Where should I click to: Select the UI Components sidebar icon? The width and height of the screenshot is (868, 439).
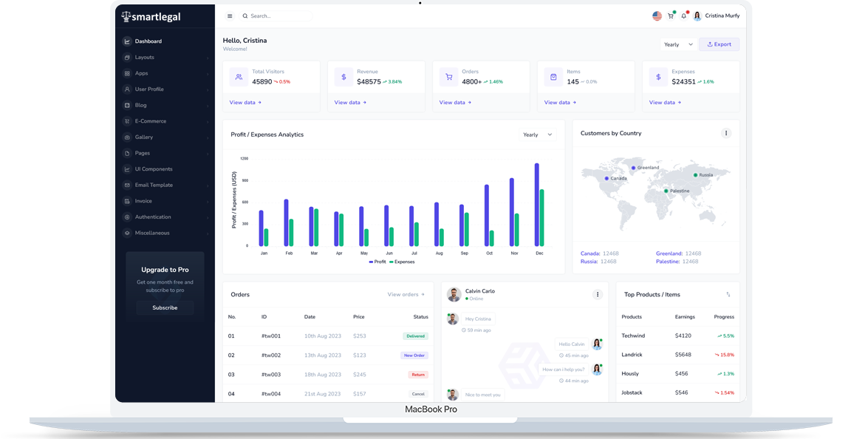(x=126, y=169)
